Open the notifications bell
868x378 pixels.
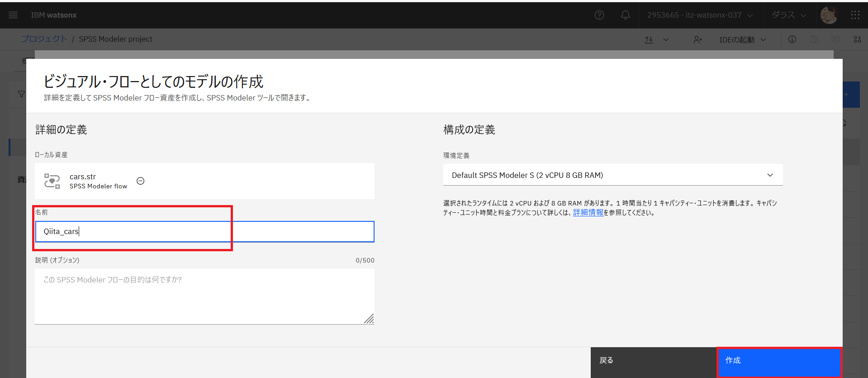(626, 15)
